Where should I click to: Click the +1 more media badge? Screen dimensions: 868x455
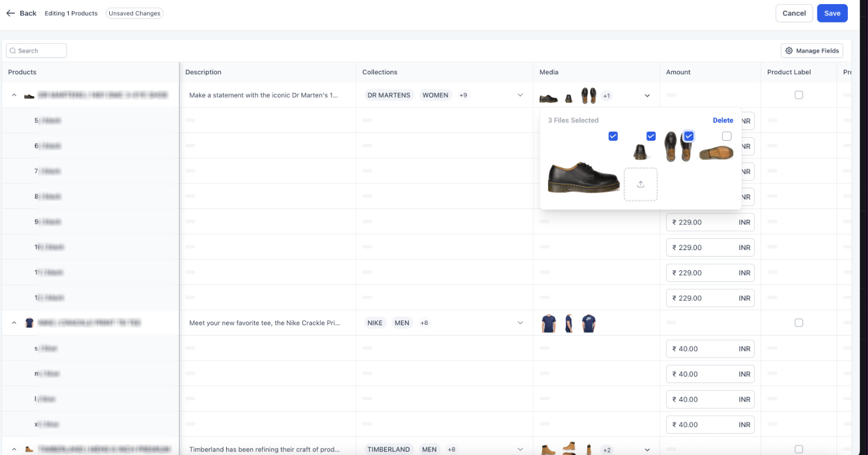click(x=606, y=96)
